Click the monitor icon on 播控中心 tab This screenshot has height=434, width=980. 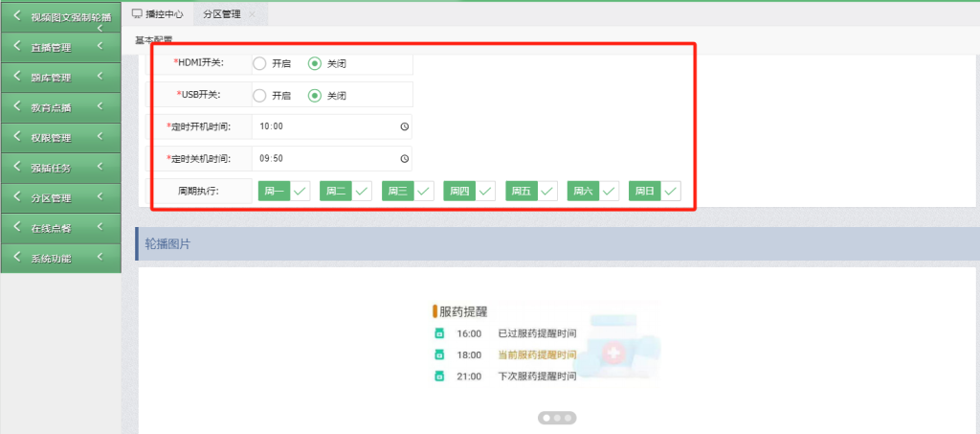(x=137, y=13)
